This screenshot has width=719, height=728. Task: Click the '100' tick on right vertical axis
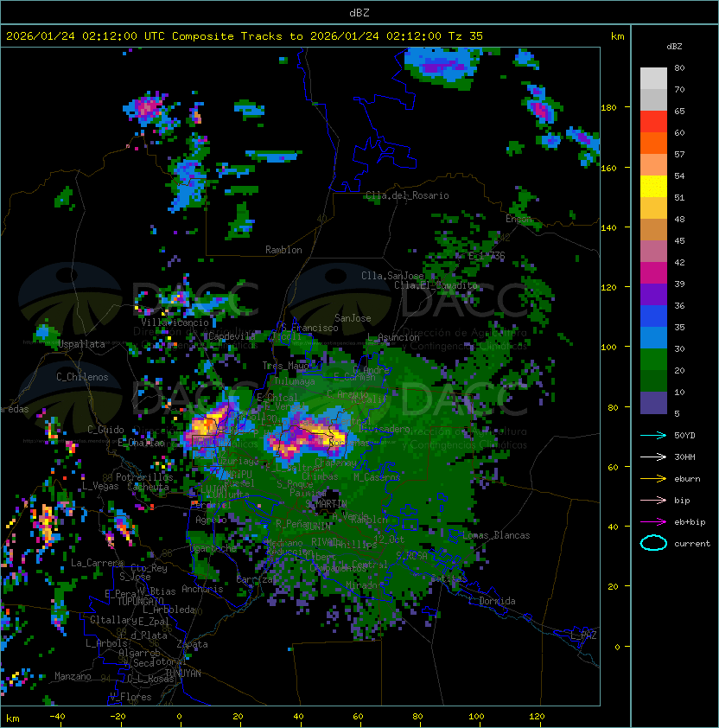tap(608, 348)
